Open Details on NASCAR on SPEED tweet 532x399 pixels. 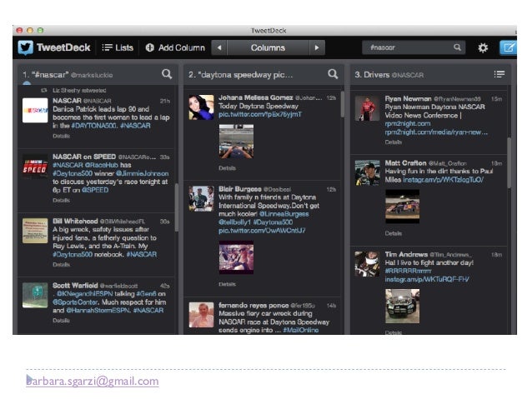tap(62, 201)
